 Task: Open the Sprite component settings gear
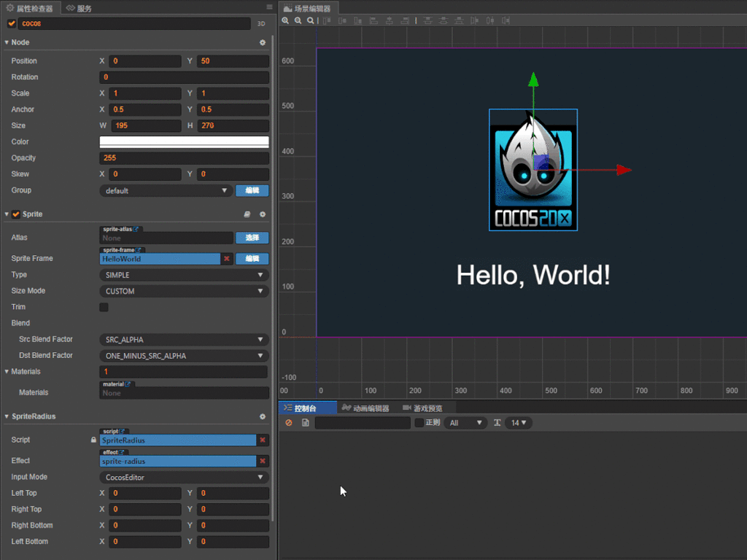coord(262,214)
